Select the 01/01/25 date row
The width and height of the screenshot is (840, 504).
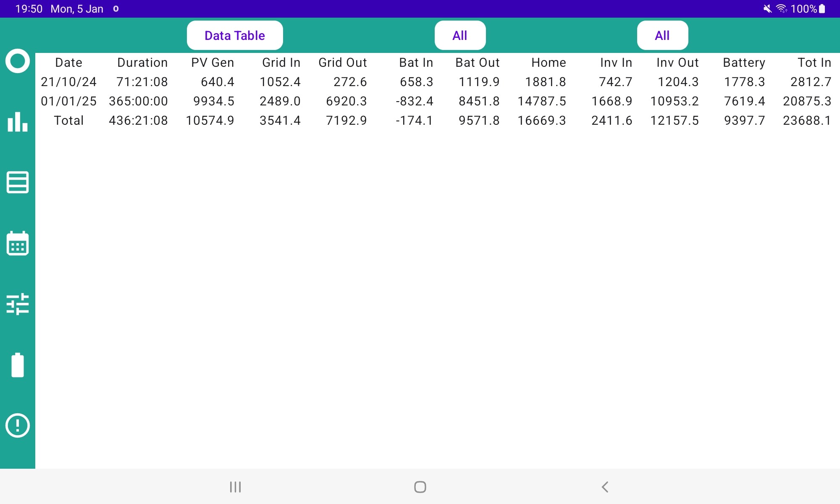tap(69, 101)
